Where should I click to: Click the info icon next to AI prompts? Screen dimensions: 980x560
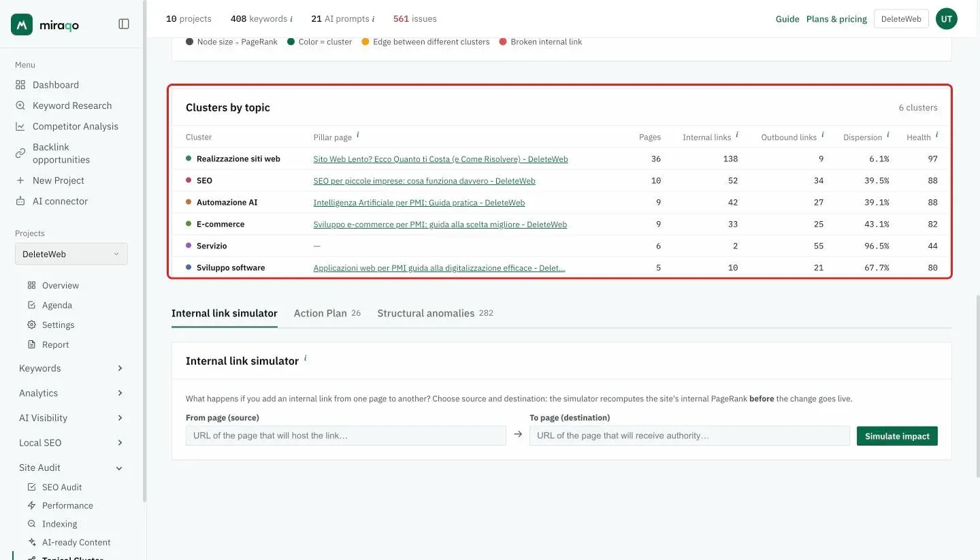pyautogui.click(x=373, y=19)
